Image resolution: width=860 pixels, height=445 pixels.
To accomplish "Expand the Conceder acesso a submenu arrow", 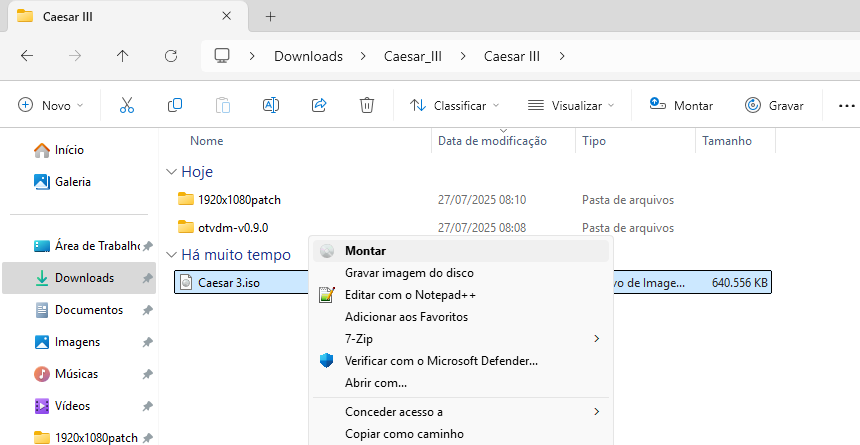I will [x=597, y=412].
